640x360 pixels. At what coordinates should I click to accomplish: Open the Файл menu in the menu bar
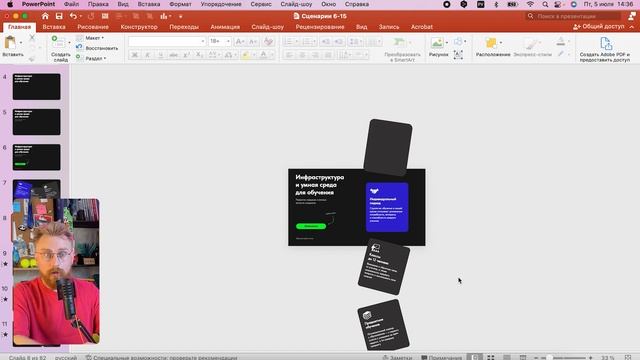point(71,4)
